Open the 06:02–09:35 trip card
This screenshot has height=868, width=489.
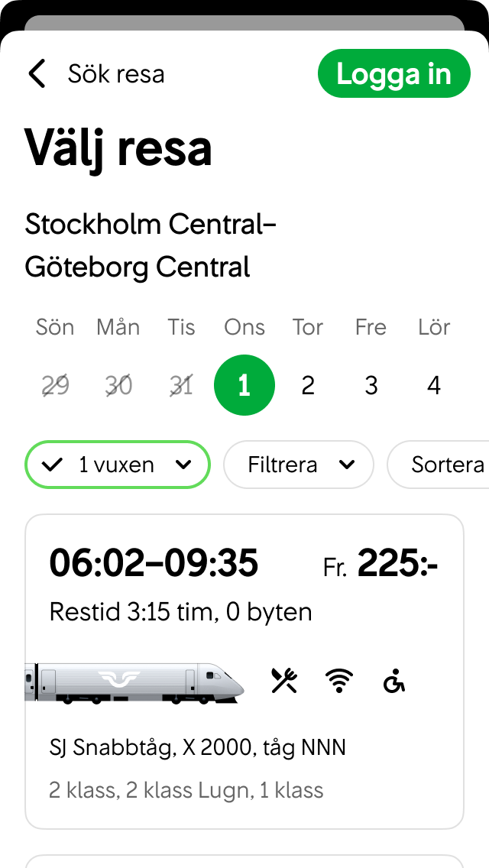pyautogui.click(x=244, y=671)
